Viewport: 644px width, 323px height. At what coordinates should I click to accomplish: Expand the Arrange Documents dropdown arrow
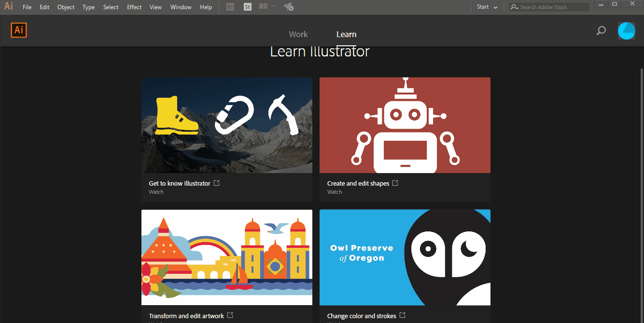point(274,7)
